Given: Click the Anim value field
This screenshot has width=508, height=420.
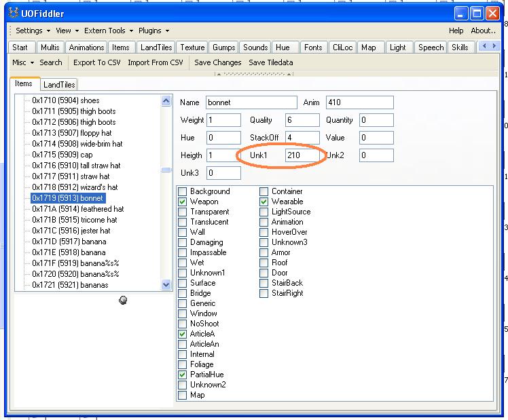Looking at the screenshot, I should (360, 102).
